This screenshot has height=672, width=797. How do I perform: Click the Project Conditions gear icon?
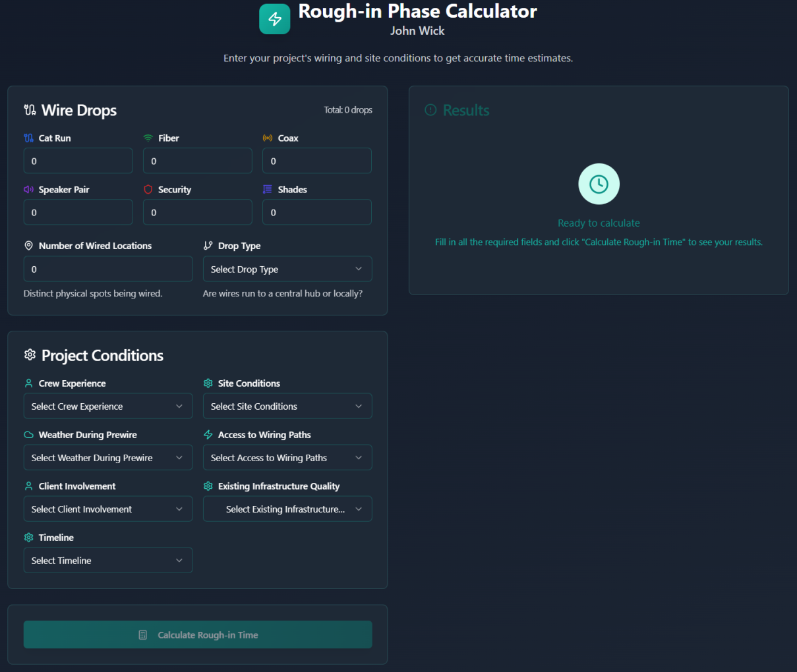pos(30,355)
